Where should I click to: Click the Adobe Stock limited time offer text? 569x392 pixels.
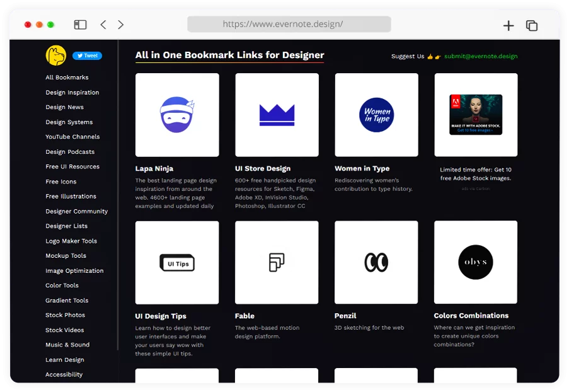(x=476, y=174)
